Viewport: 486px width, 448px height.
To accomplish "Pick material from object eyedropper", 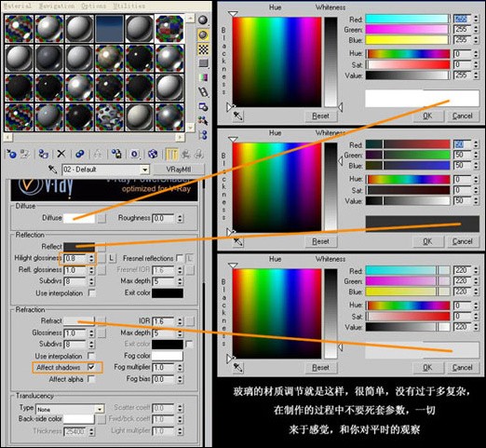I will pos(53,170).
